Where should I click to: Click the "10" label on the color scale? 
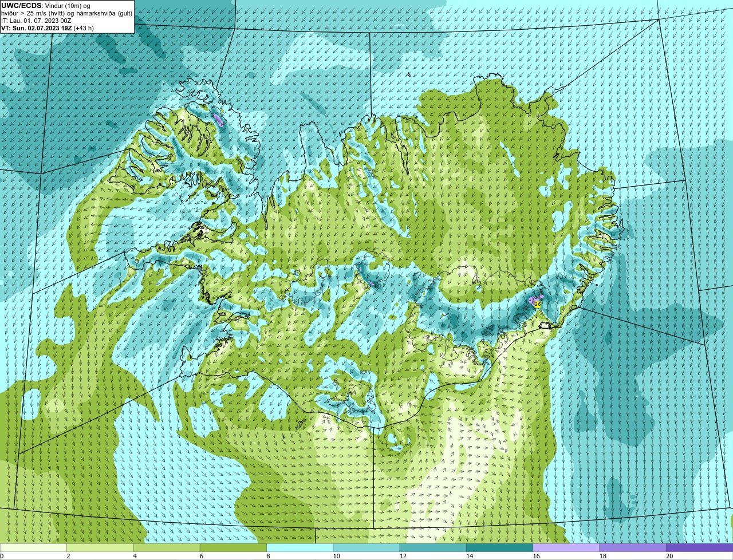(x=336, y=556)
